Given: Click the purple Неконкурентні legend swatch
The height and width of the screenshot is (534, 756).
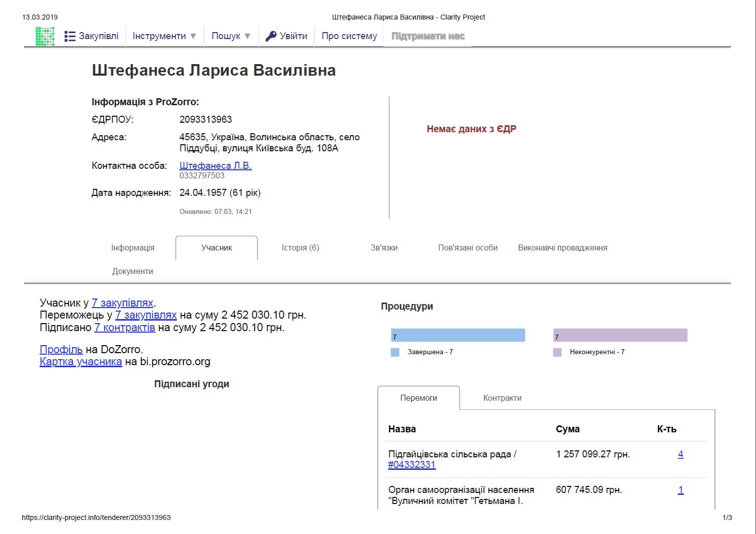Looking at the screenshot, I should [x=557, y=352].
